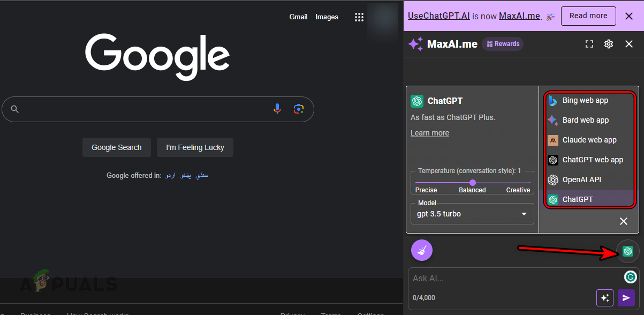Open Learn more link in ChatGPT card
The width and height of the screenshot is (644, 315).
(x=430, y=133)
